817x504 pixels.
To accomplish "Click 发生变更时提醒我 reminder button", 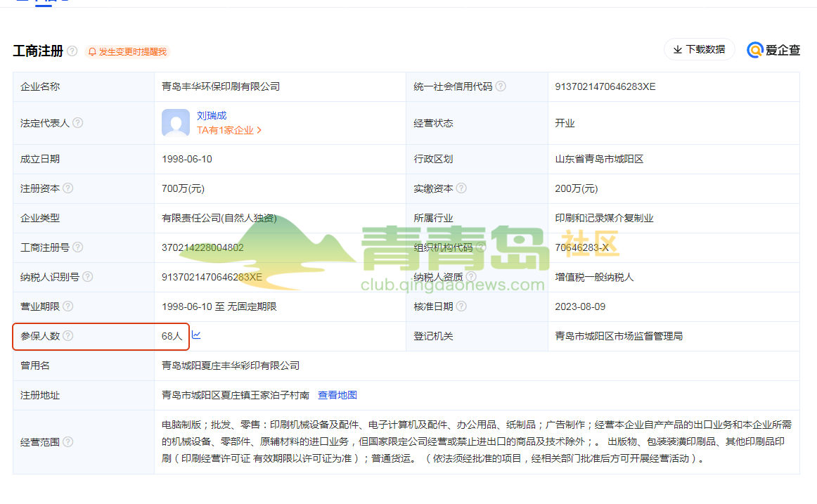I will point(128,51).
